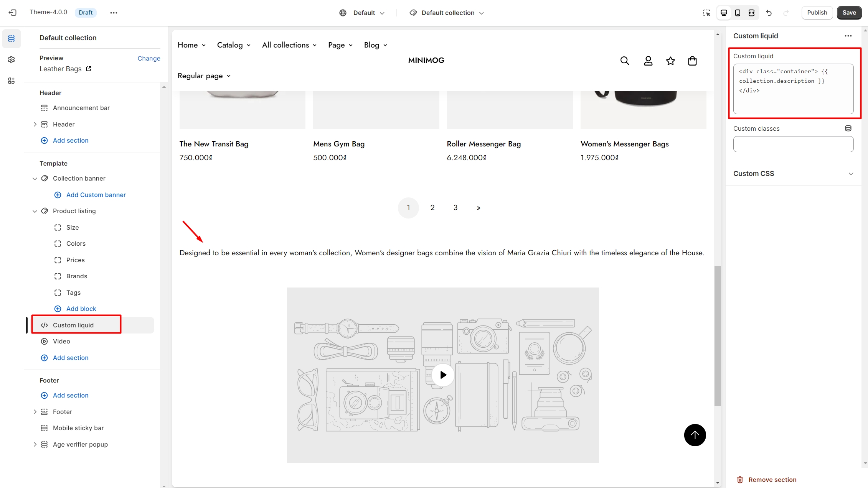
Task: Click the Custom classes input field
Action: [x=793, y=144]
